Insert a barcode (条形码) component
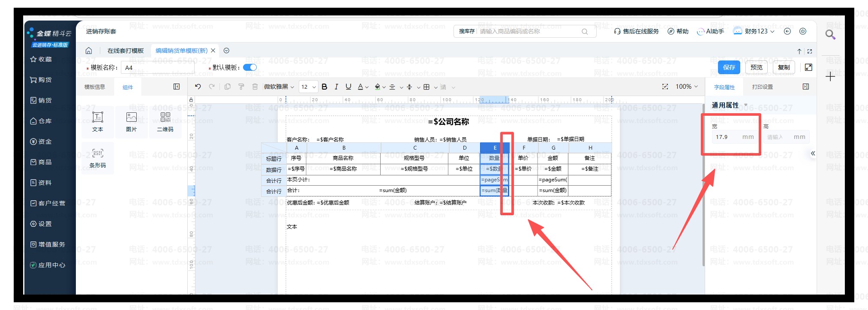 click(x=97, y=158)
